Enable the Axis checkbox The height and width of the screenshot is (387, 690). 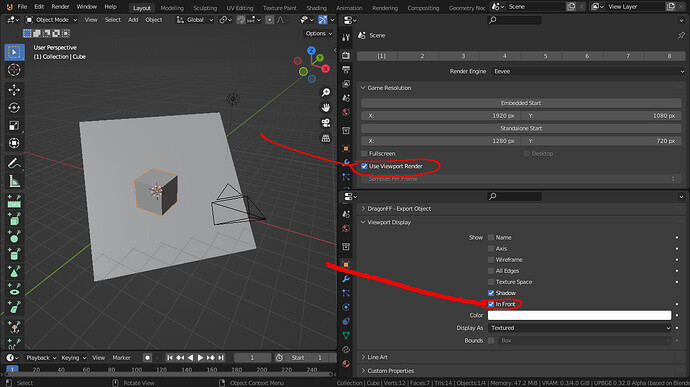coord(491,249)
